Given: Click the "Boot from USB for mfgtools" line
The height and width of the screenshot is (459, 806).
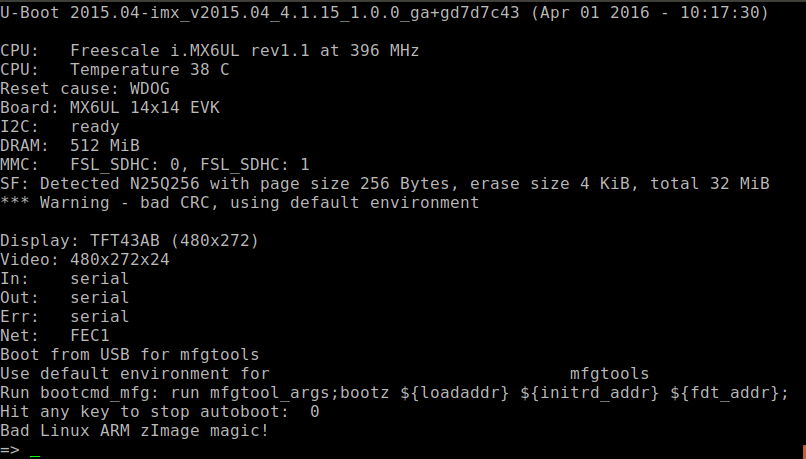Looking at the screenshot, I should click(130, 354).
